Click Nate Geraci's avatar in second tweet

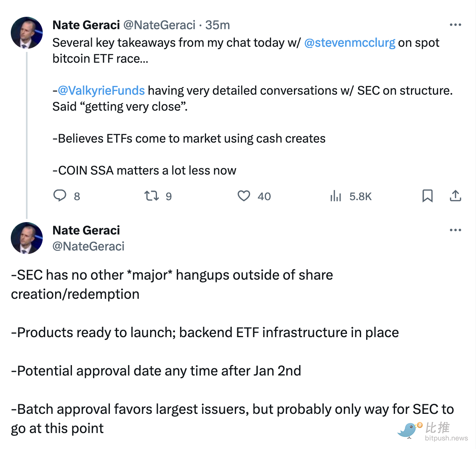click(27, 238)
